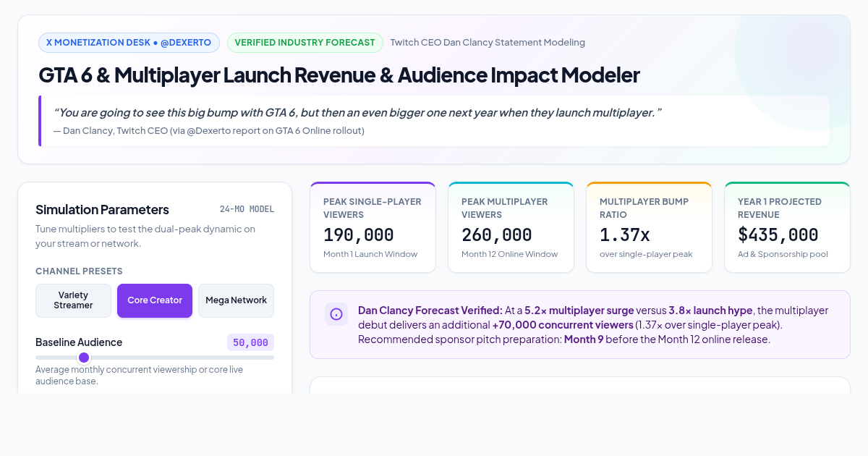
Task: Click the 190,000 single-player viewers value
Action: 359,235
